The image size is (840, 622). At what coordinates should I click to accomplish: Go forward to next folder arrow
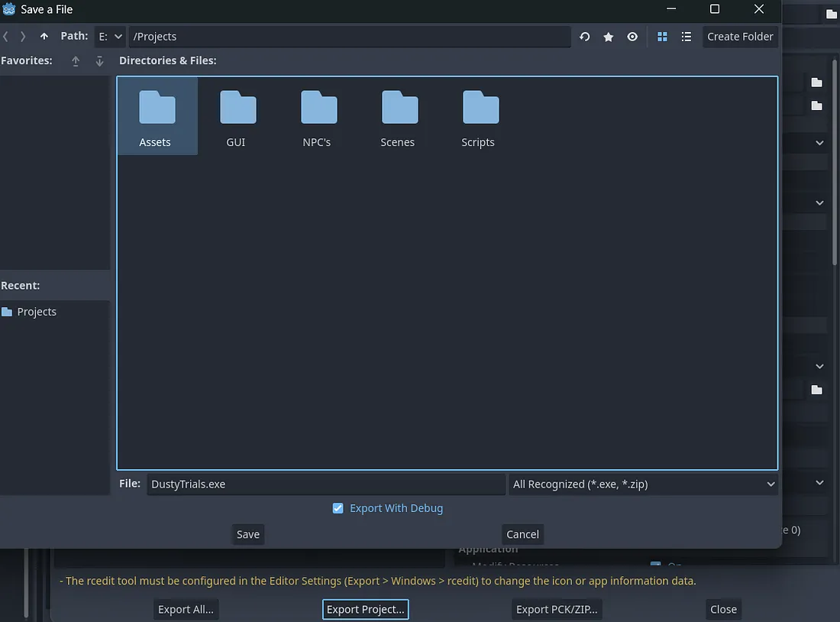pos(22,37)
